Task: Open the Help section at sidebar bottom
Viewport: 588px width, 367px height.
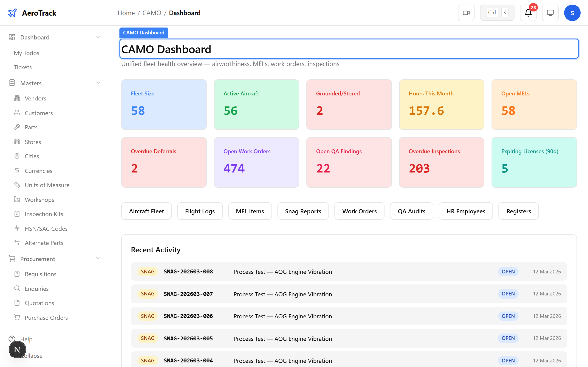Action: coord(26,339)
